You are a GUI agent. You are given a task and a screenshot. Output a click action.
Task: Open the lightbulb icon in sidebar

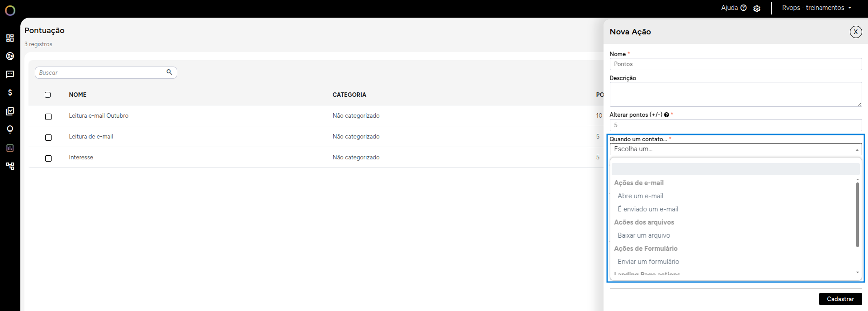pyautogui.click(x=10, y=129)
